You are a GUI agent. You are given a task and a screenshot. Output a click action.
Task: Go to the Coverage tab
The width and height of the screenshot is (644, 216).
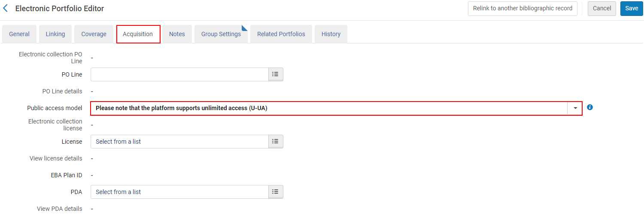(x=94, y=34)
